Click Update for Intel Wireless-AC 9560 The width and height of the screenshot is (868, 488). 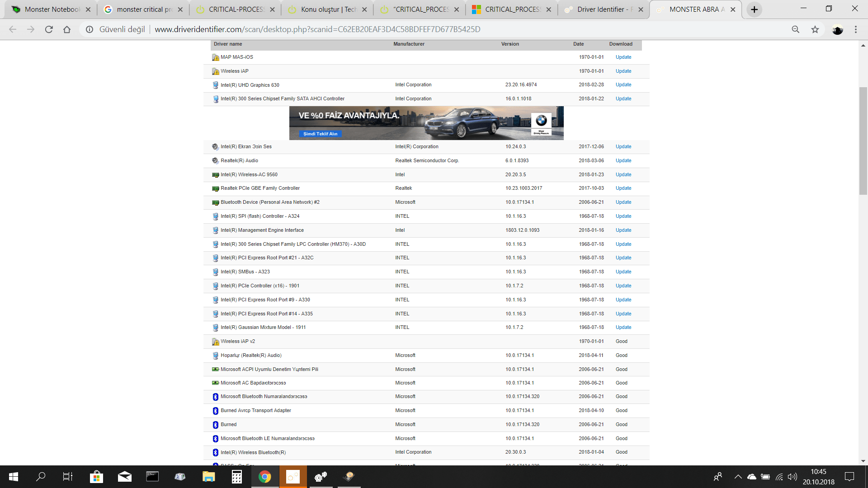623,175
